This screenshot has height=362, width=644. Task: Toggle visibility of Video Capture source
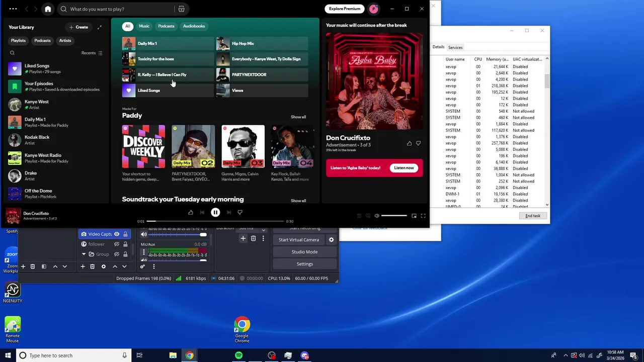[117, 234]
